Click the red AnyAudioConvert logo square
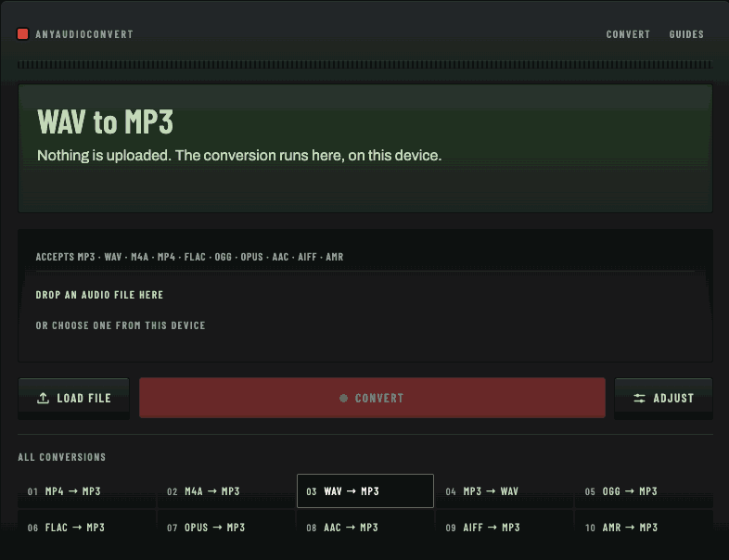The height and width of the screenshot is (560, 729). [x=23, y=34]
